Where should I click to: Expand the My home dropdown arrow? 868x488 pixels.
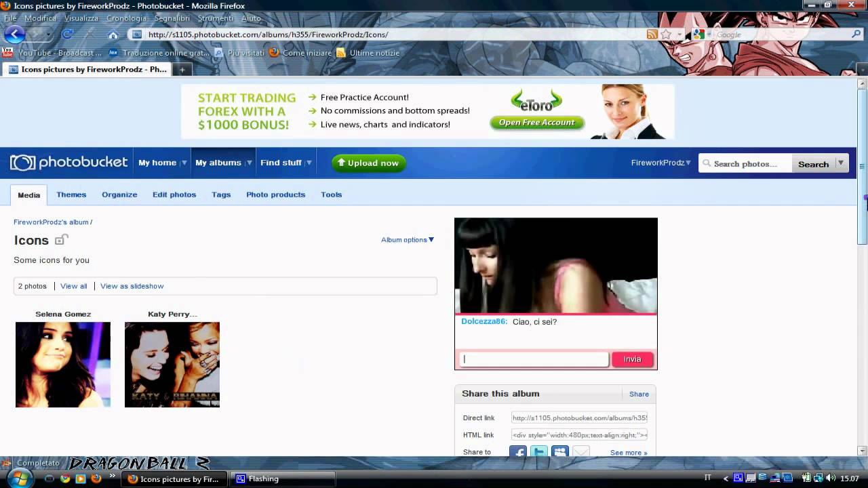[183, 163]
